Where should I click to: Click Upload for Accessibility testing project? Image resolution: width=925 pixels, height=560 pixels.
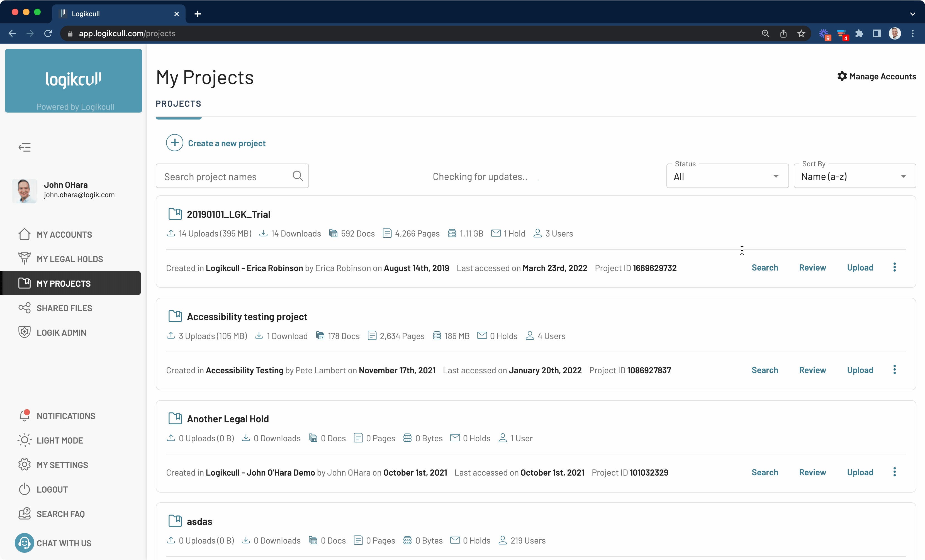click(860, 370)
